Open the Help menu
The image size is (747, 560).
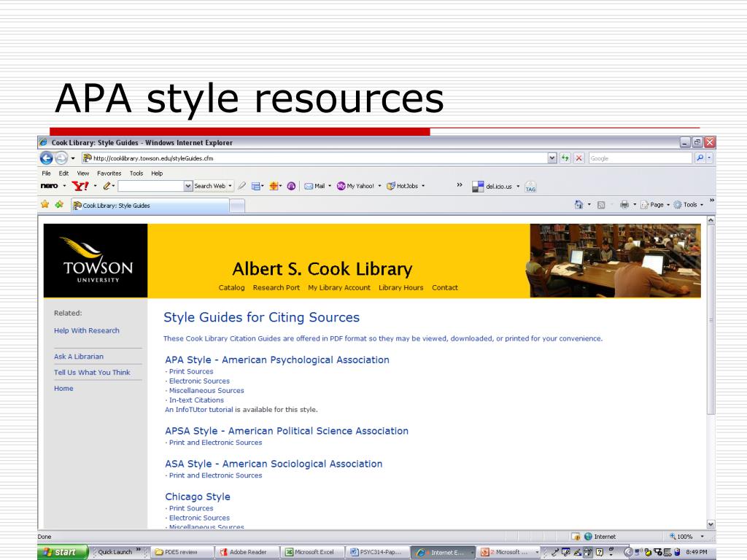(157, 174)
